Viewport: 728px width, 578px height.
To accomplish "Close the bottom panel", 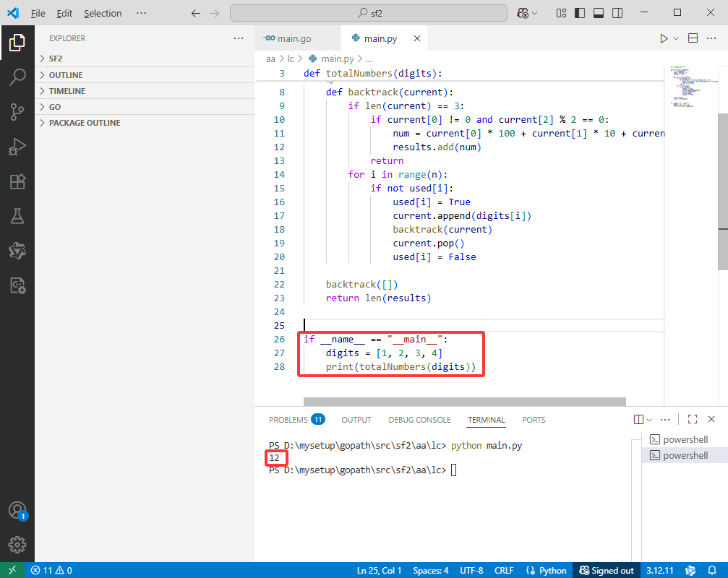I will [x=711, y=419].
